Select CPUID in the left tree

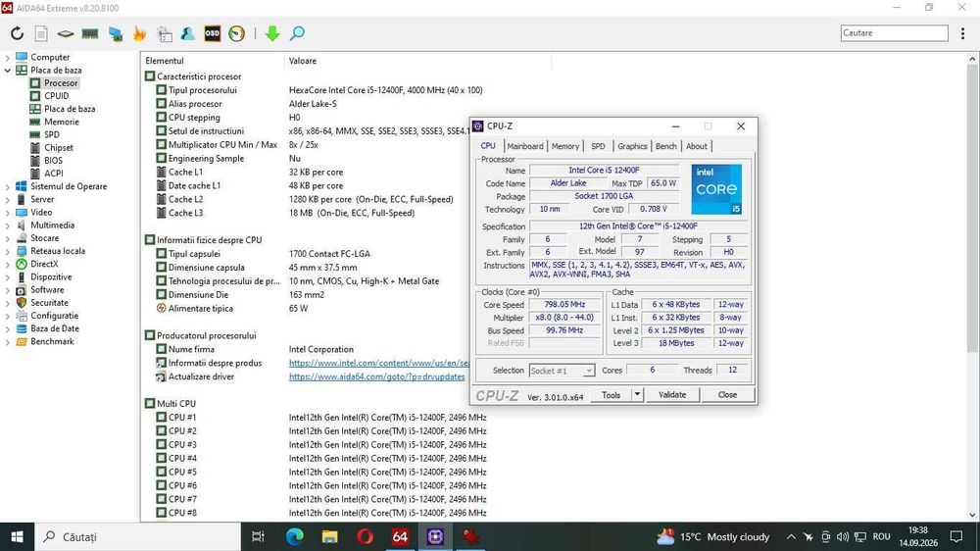56,96
